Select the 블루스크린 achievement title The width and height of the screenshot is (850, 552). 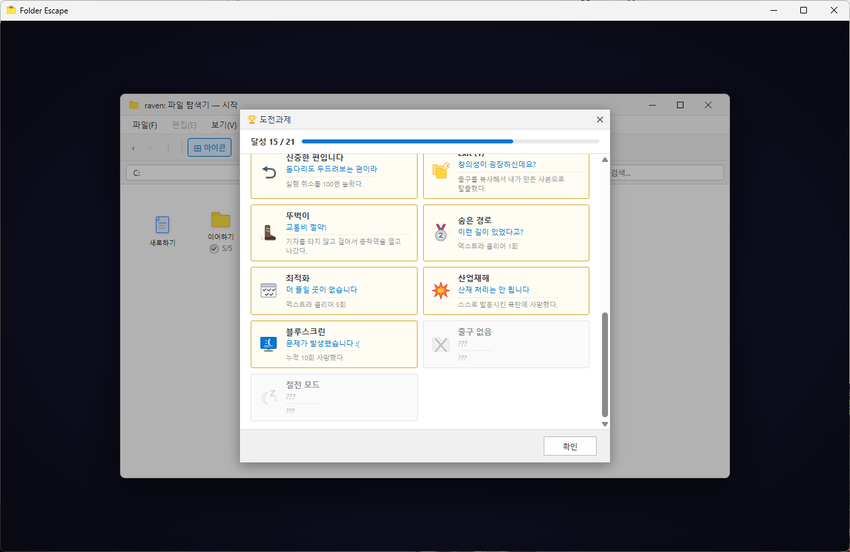[306, 331]
